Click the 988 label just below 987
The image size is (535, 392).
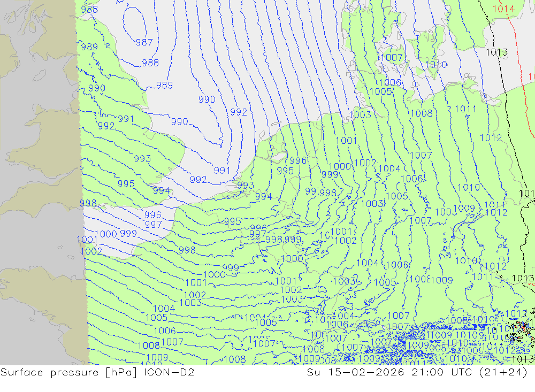[150, 63]
